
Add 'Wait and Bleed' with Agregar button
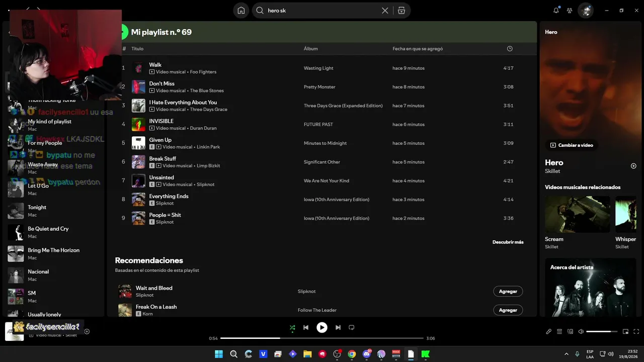tap(508, 292)
